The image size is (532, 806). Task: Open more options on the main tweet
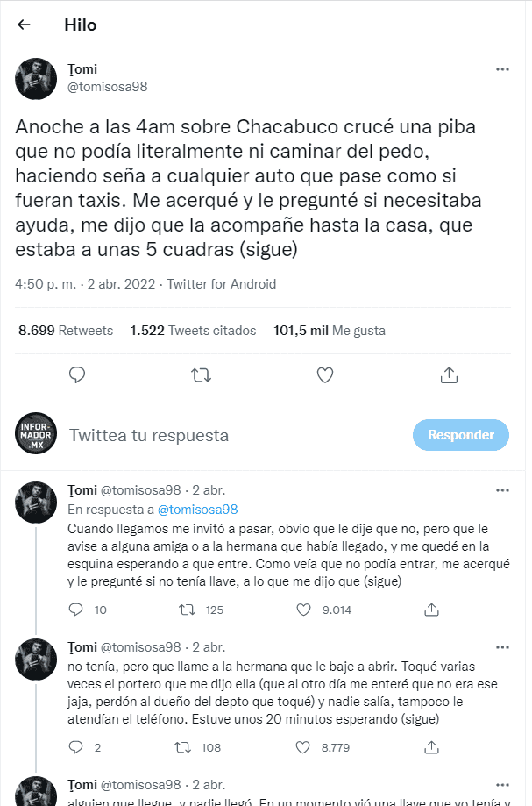coord(502,68)
